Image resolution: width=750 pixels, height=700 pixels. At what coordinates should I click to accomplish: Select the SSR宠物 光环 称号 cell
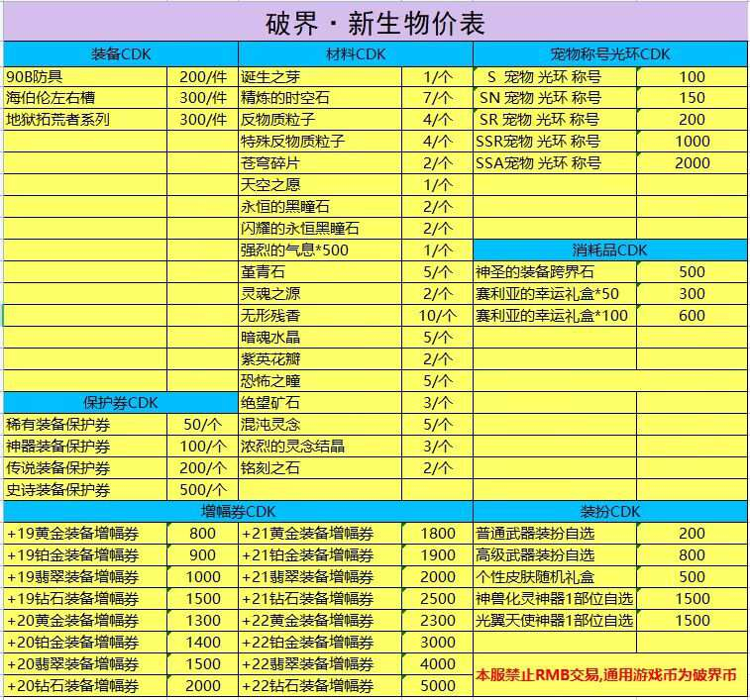point(555,142)
